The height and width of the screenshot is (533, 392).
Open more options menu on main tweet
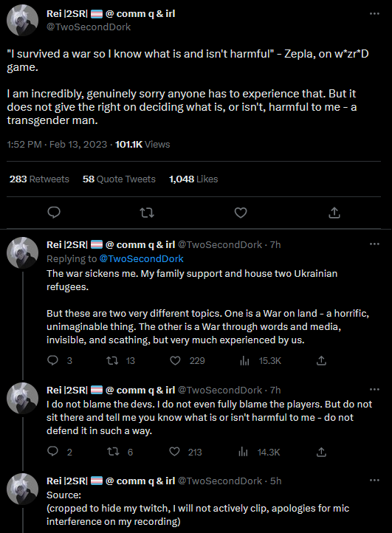pos(374,13)
